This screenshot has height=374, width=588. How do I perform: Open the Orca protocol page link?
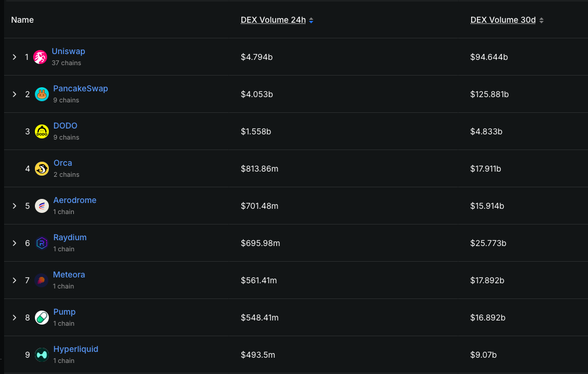pos(63,163)
